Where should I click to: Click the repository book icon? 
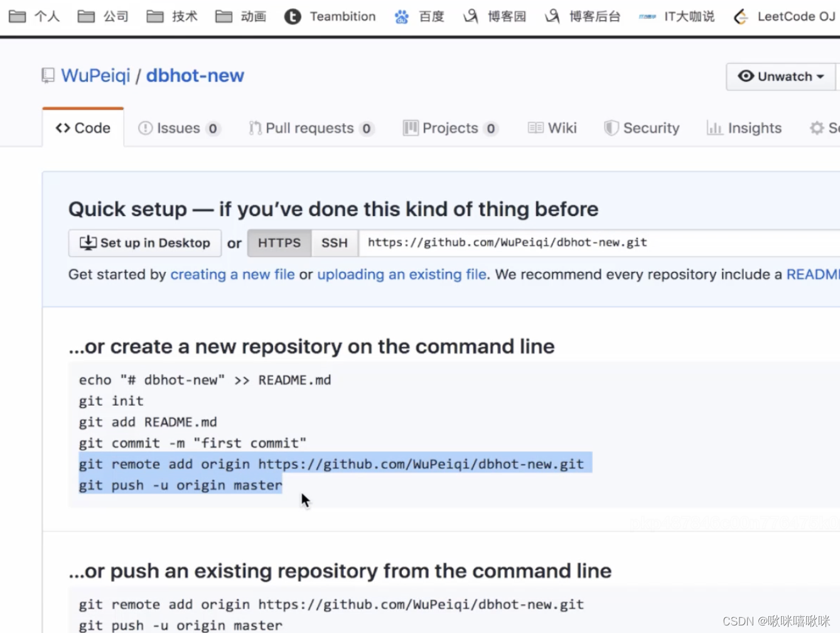[48, 76]
